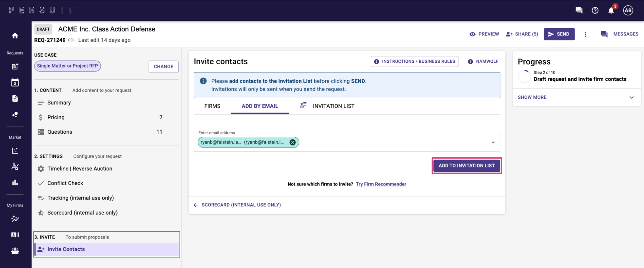Screen dimensions: 644x268
Task: Open the sparkle trend icon under My Firms
Action: tap(15, 219)
